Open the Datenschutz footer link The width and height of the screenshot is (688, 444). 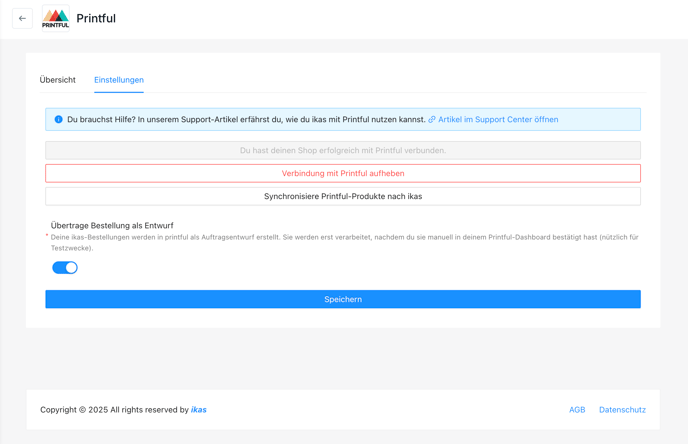pos(622,410)
